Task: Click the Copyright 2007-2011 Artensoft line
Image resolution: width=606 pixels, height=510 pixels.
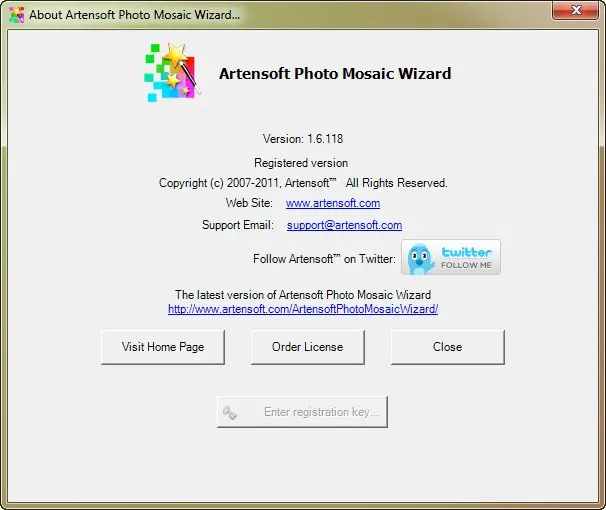Action: (303, 183)
